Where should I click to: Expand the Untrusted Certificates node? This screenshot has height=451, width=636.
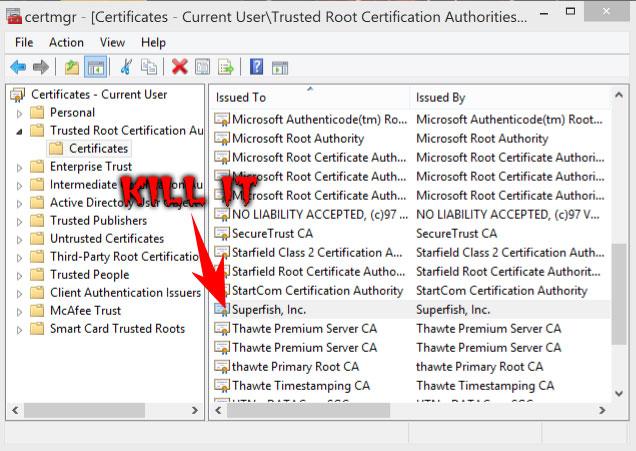pos(19,240)
